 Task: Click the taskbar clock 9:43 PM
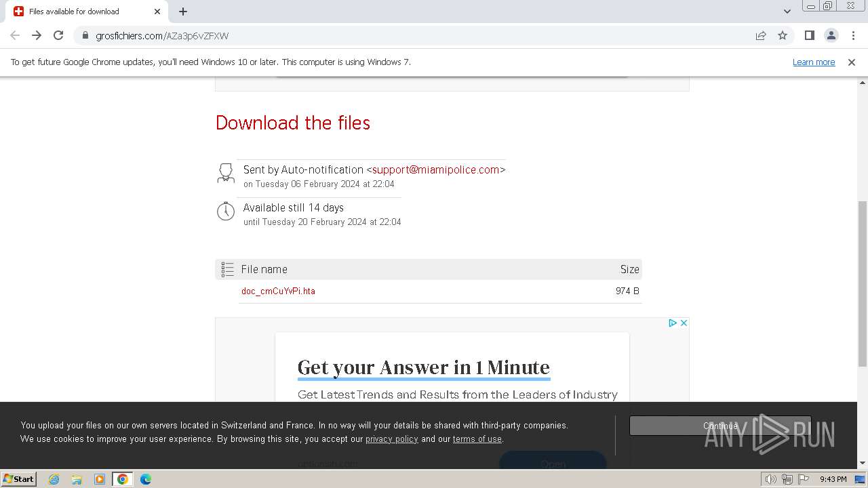click(833, 479)
